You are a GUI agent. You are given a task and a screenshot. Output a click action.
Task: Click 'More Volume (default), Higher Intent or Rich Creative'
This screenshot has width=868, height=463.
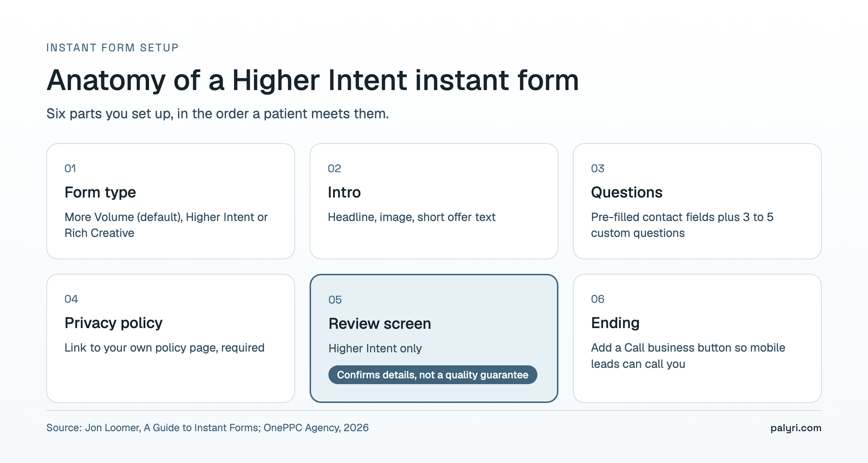166,225
